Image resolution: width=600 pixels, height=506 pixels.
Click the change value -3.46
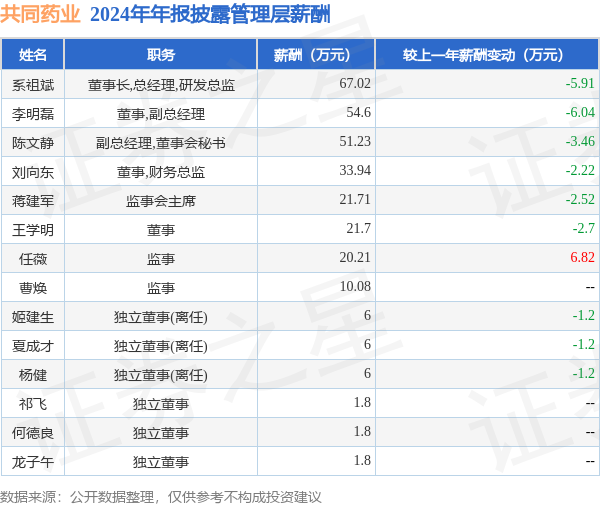(580, 142)
